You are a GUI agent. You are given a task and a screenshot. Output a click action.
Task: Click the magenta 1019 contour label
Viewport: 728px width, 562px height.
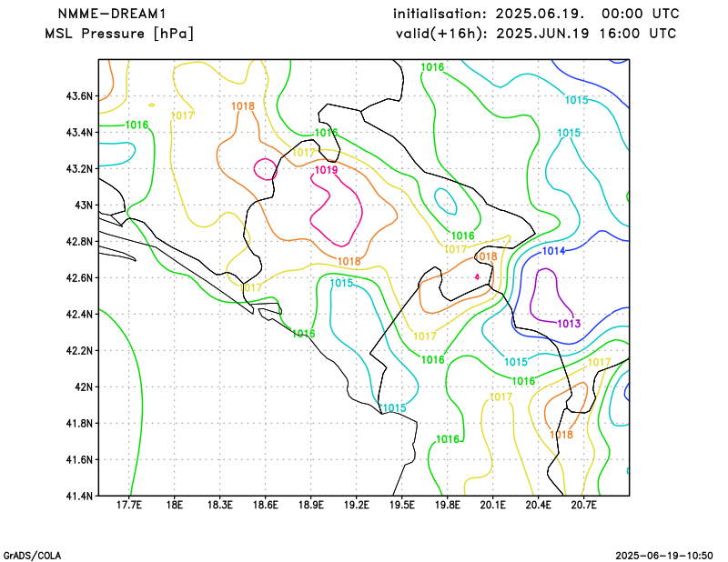pyautogui.click(x=327, y=170)
